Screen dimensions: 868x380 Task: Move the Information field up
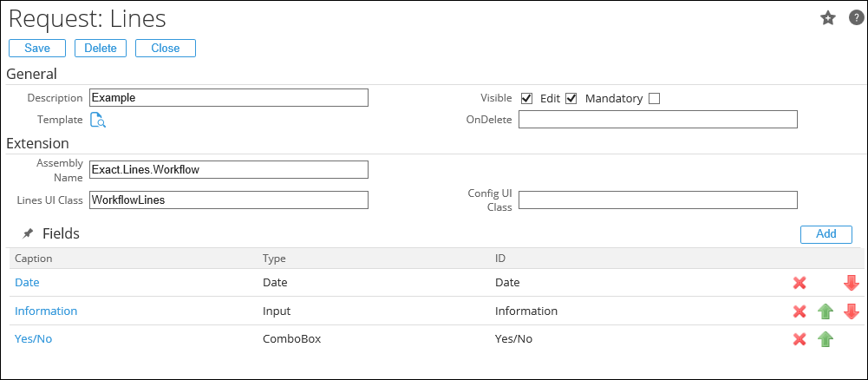[826, 311]
